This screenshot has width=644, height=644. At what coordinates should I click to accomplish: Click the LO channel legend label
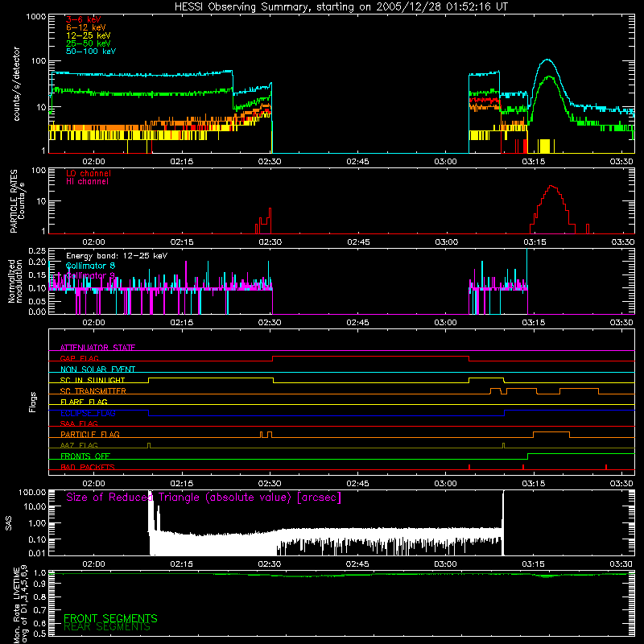pos(88,173)
